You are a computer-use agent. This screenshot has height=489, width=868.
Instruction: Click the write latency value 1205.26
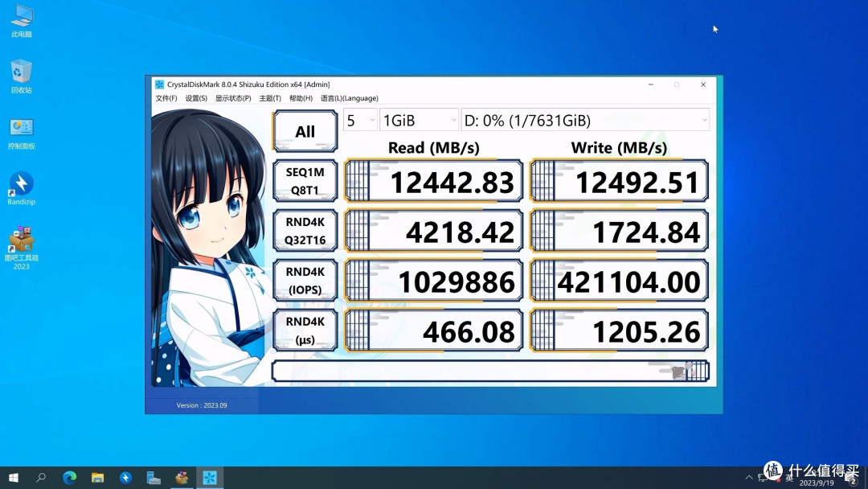click(619, 331)
